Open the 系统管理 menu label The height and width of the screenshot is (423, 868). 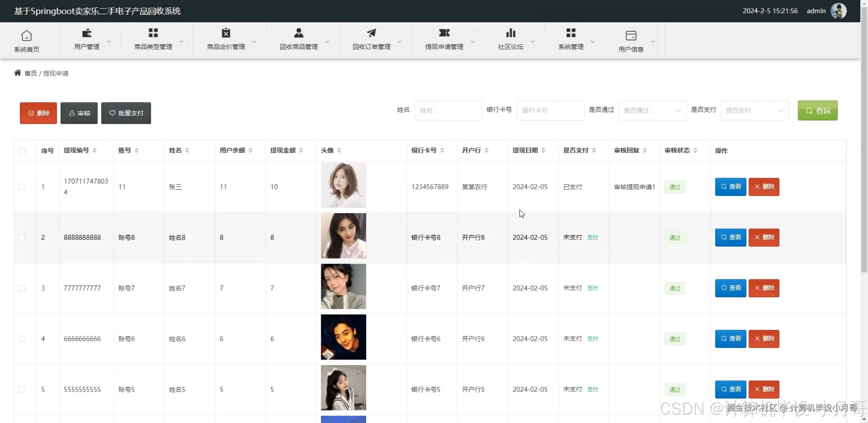click(571, 47)
